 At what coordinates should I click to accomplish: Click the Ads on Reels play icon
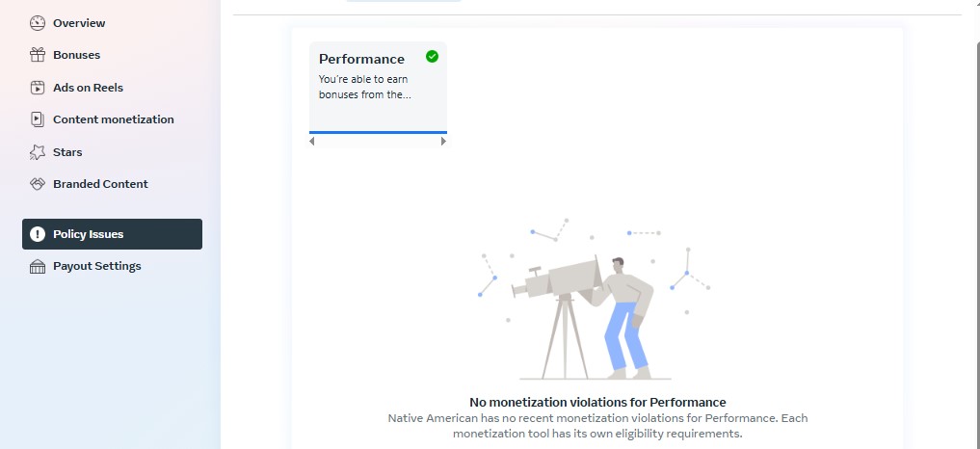tap(38, 88)
